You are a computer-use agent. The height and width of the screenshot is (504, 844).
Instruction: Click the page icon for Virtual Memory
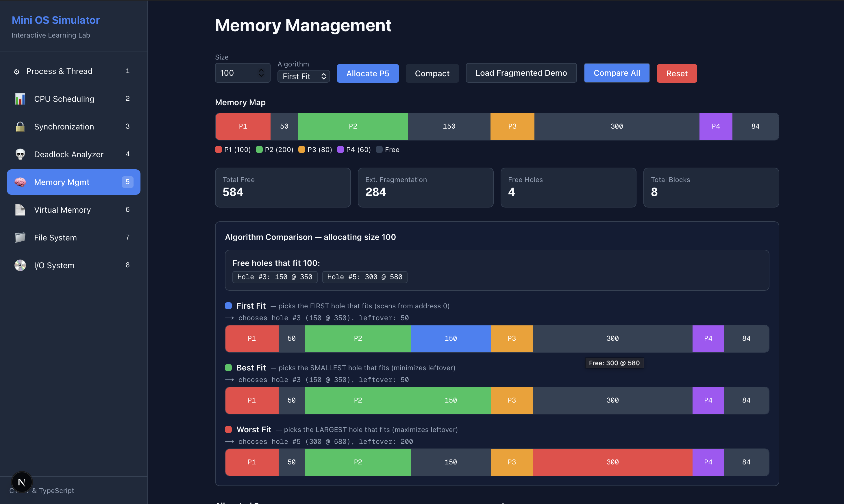pyautogui.click(x=20, y=210)
